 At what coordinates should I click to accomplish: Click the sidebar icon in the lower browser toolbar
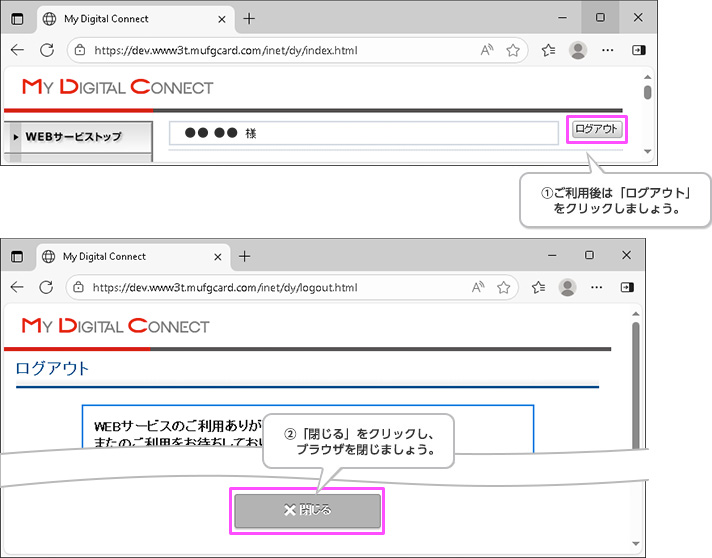tap(627, 287)
